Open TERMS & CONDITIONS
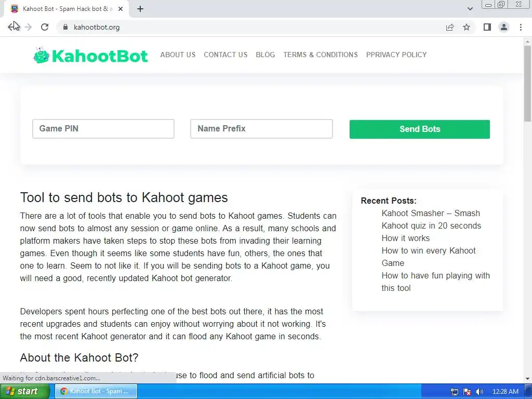 [x=321, y=55]
